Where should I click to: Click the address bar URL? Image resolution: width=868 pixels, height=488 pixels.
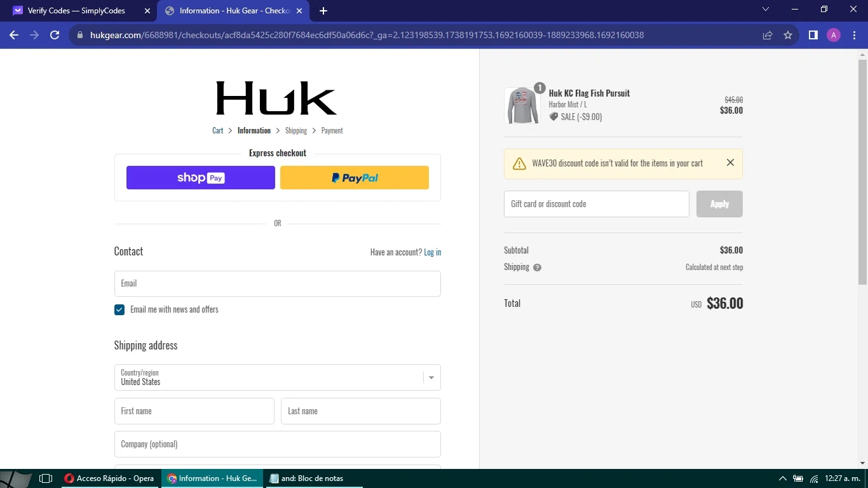[367, 35]
